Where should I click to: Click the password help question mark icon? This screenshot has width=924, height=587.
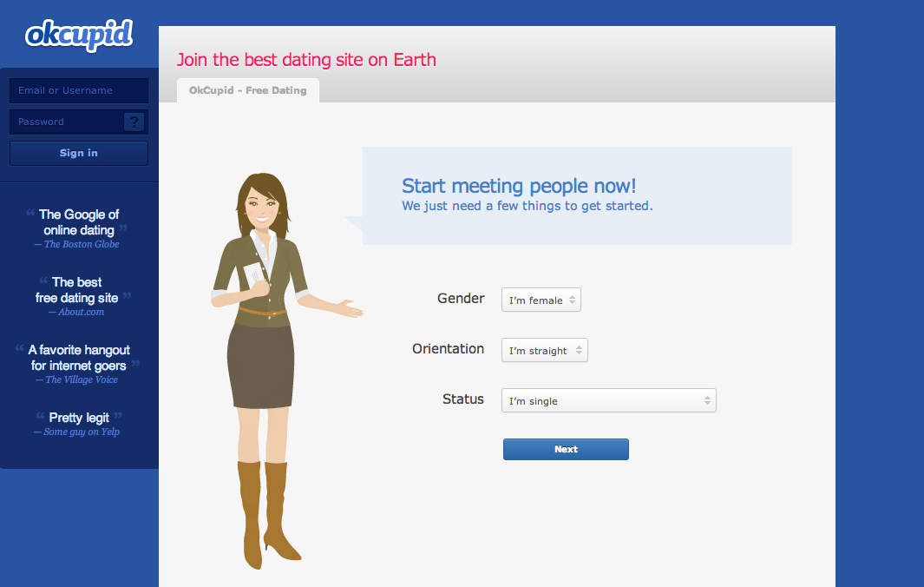[x=134, y=122]
